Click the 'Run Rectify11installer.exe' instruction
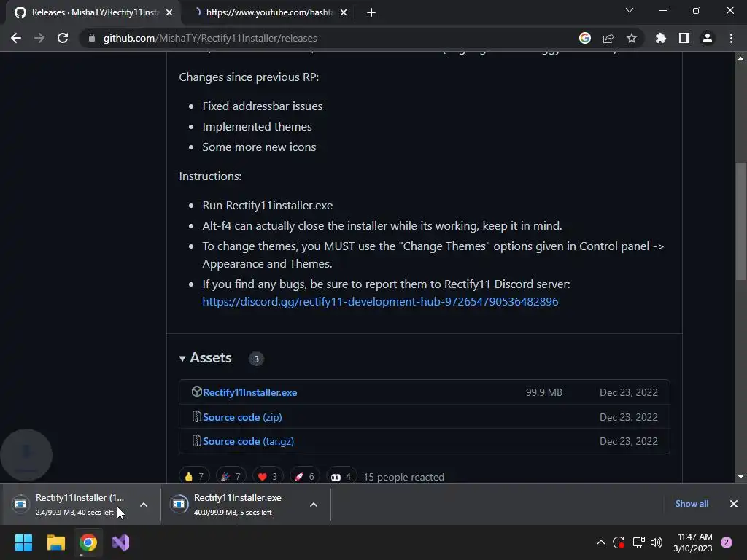Image resolution: width=747 pixels, height=560 pixels. (x=268, y=205)
